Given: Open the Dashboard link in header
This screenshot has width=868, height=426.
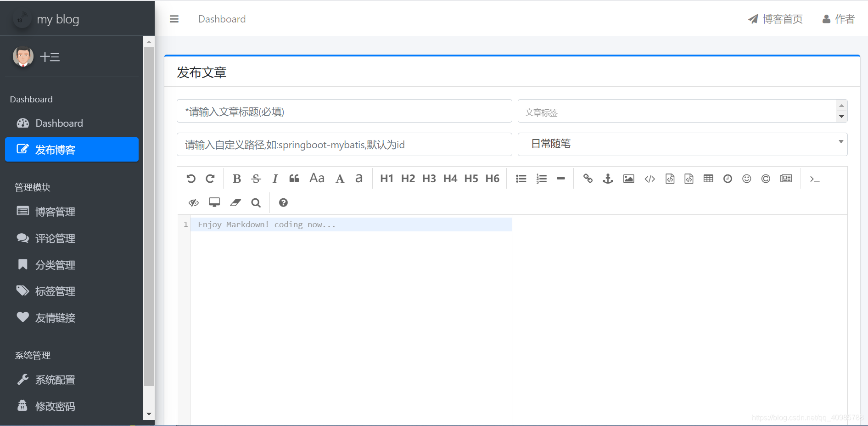Looking at the screenshot, I should coord(222,19).
